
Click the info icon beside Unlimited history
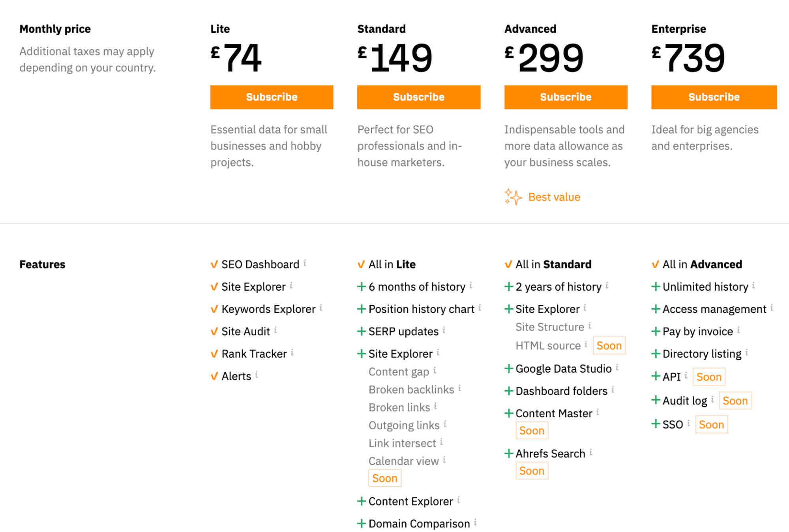click(x=753, y=286)
